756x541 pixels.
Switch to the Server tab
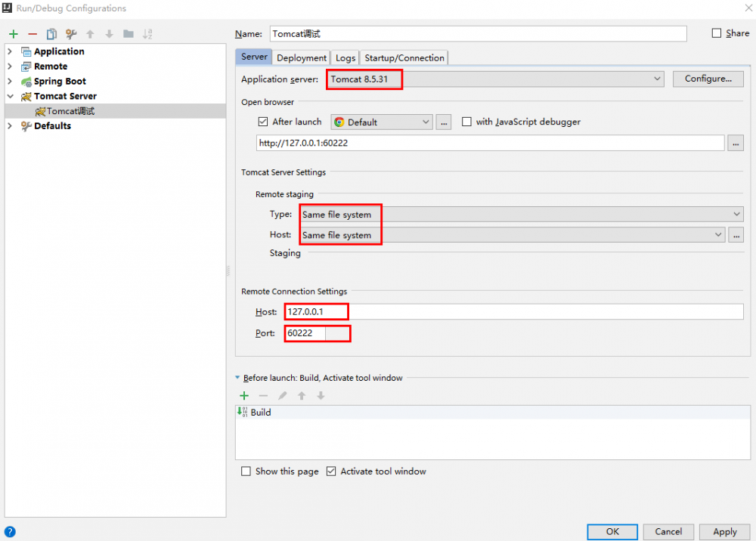tap(254, 57)
